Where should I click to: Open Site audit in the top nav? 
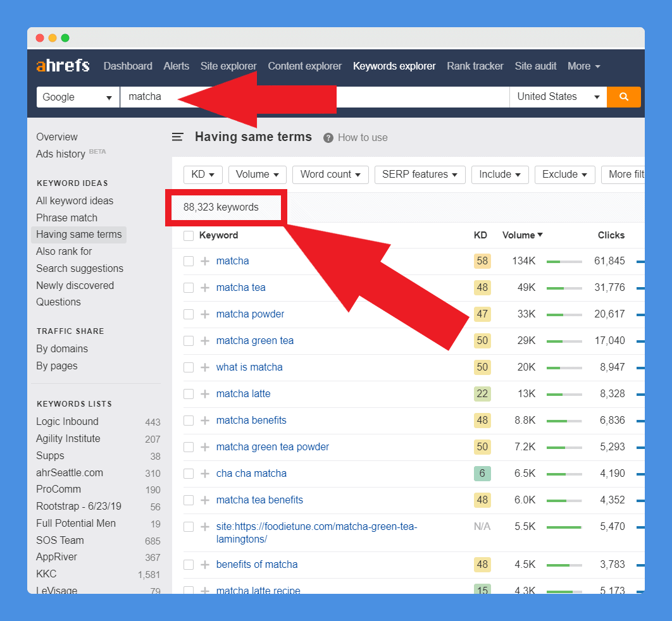[x=535, y=66]
